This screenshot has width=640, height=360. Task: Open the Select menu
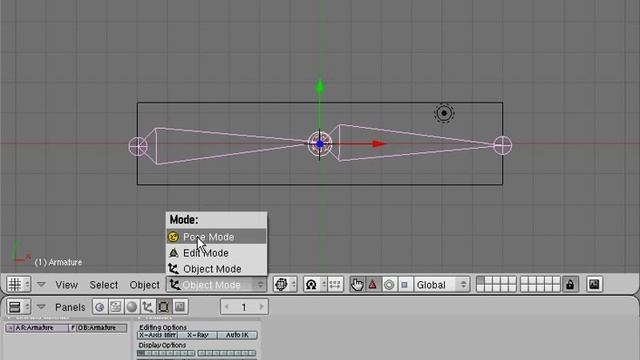click(104, 285)
